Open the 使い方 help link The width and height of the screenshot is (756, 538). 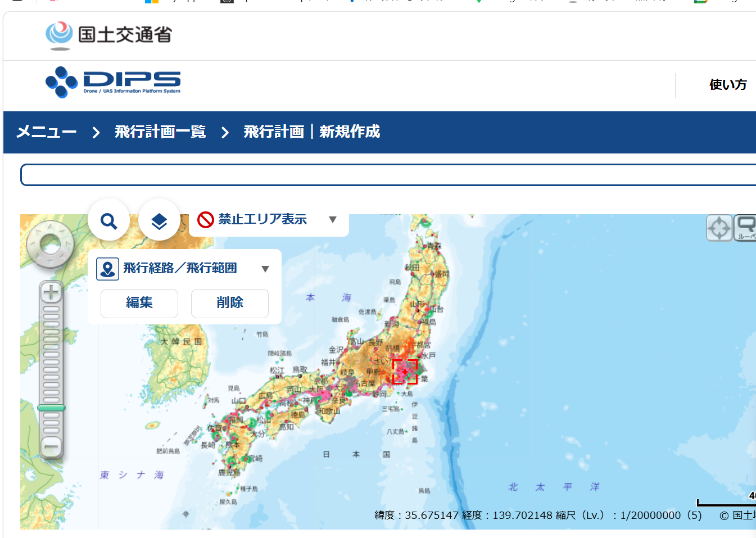pyautogui.click(x=727, y=85)
